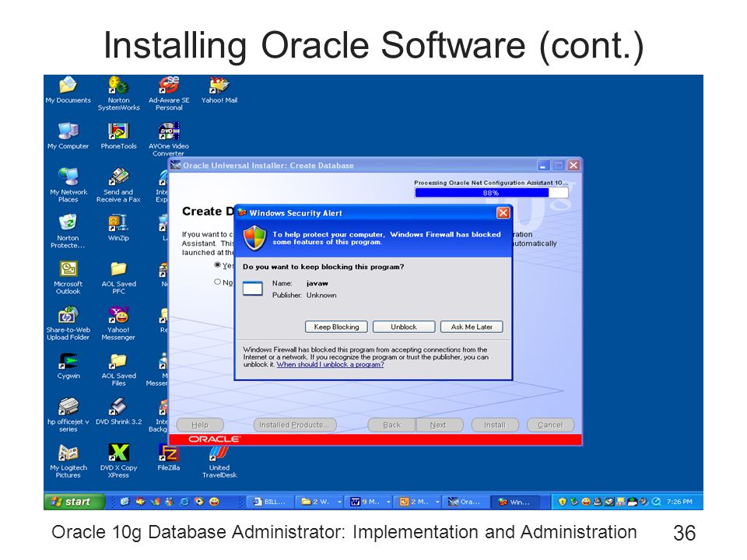Open the AOL Saved PFC folder
Screen dimensions: 747x560
click(x=118, y=277)
